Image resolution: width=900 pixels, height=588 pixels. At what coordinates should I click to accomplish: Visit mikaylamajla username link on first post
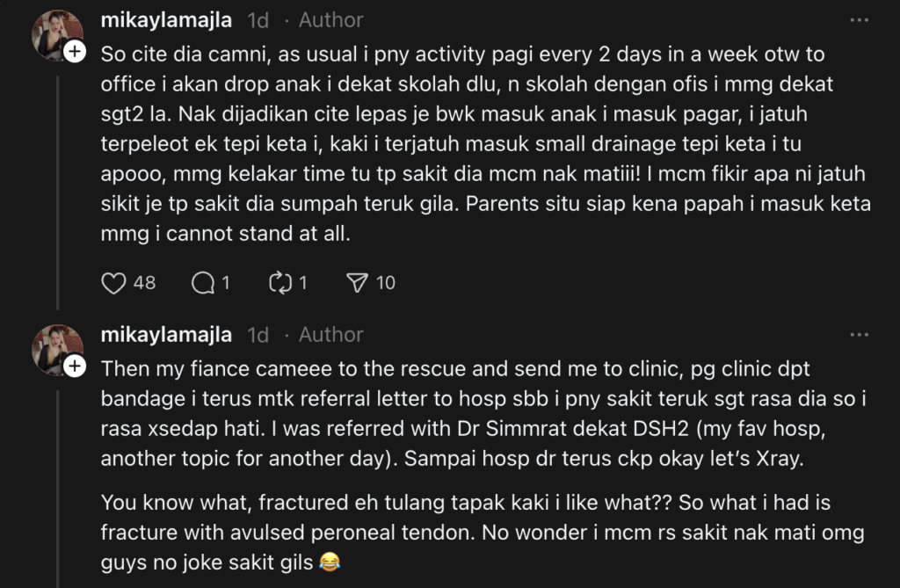166,19
